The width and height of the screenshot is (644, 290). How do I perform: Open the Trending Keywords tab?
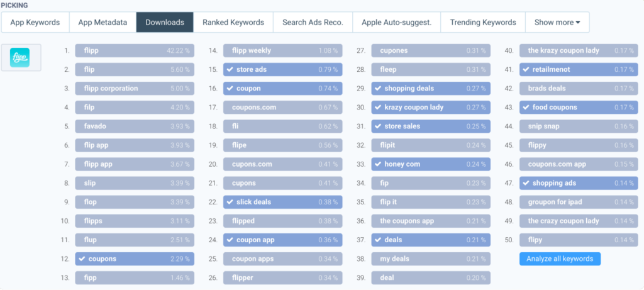483,22
